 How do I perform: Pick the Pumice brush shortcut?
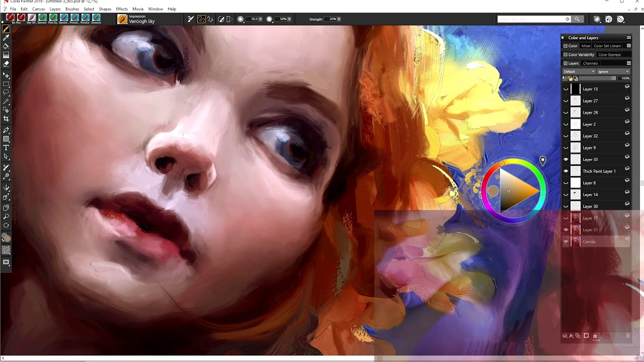click(x=85, y=19)
